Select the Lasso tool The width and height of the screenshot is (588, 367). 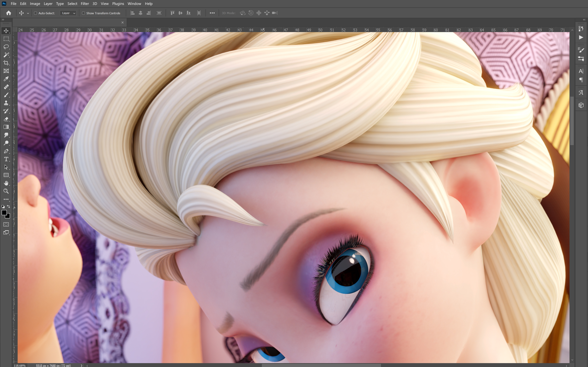(6, 47)
